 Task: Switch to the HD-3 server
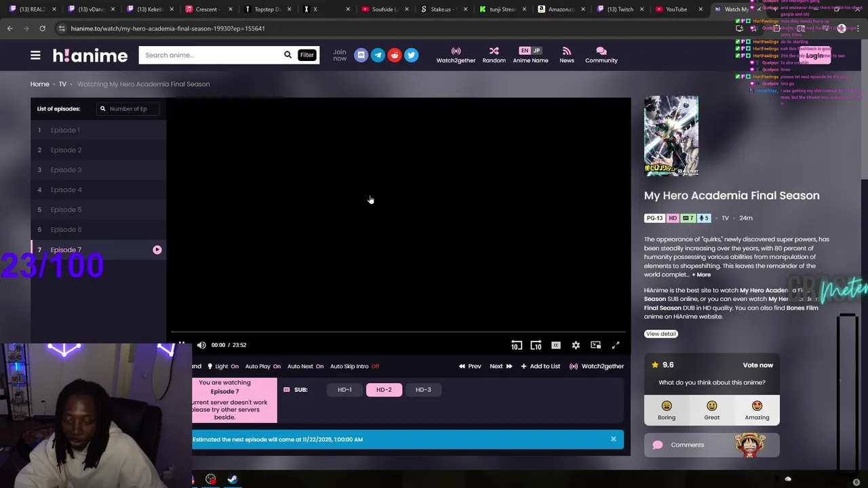(423, 390)
